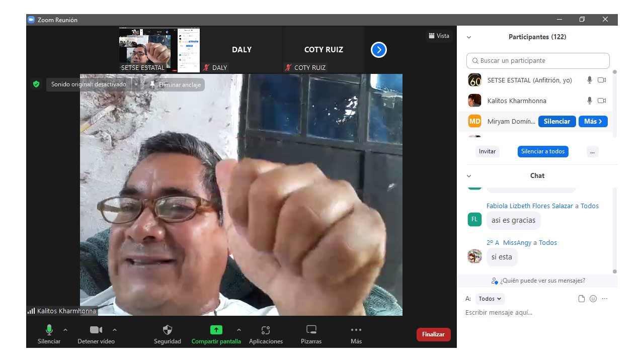Choose chat recipient in Todos dropdown

(490, 299)
